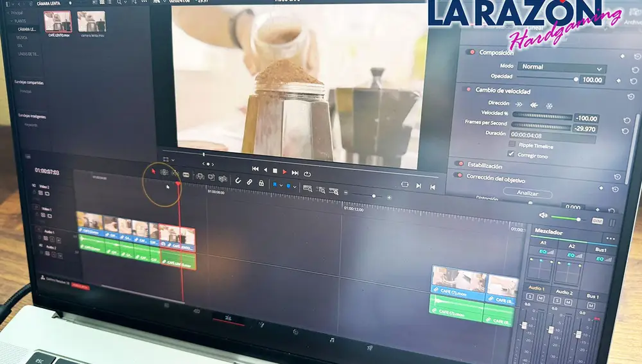Image resolution: width=642 pixels, height=364 pixels.
Task: Reset the Cambio de velocidad section
Action: 630,96
